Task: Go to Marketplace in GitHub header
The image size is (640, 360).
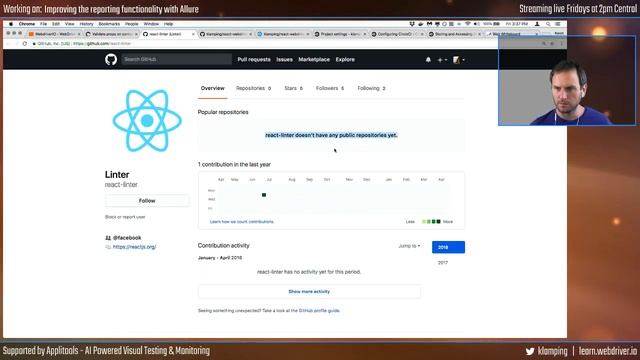Action: point(314,60)
